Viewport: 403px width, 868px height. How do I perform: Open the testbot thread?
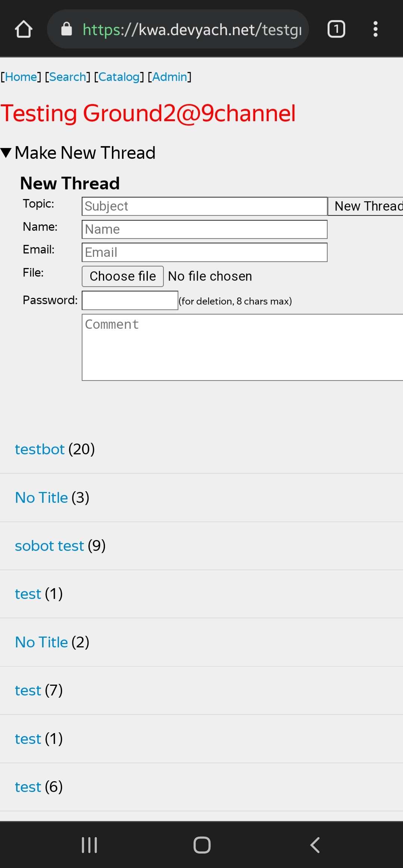click(40, 449)
